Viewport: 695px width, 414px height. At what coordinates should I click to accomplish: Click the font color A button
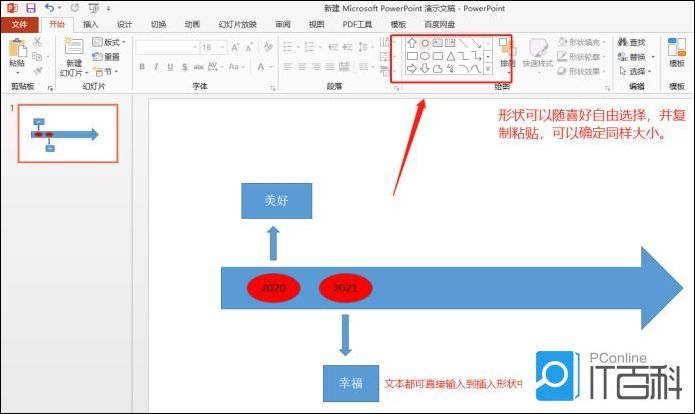[261, 67]
